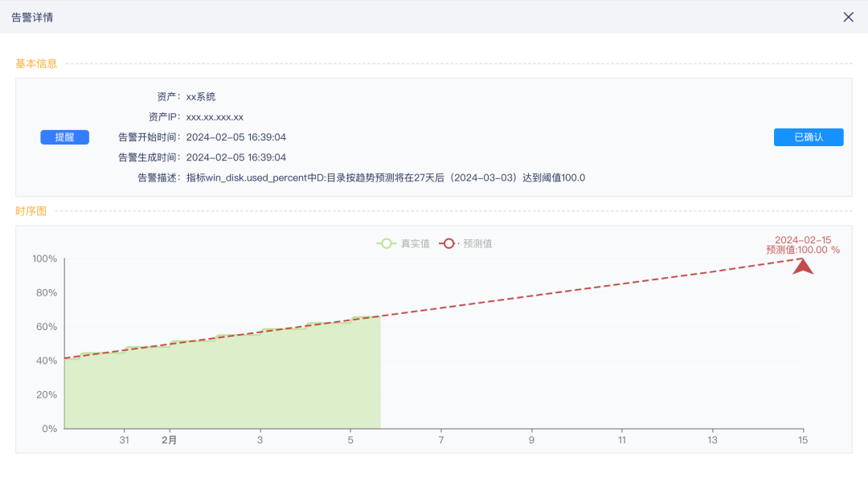Click the 2月 x-axis month label
Screen dimensions: 868x477
[170, 441]
